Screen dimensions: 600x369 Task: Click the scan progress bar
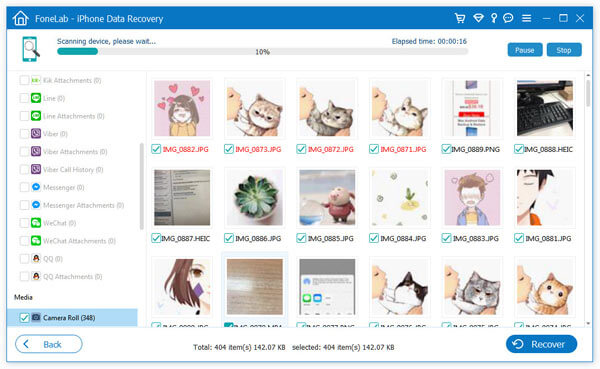click(262, 52)
